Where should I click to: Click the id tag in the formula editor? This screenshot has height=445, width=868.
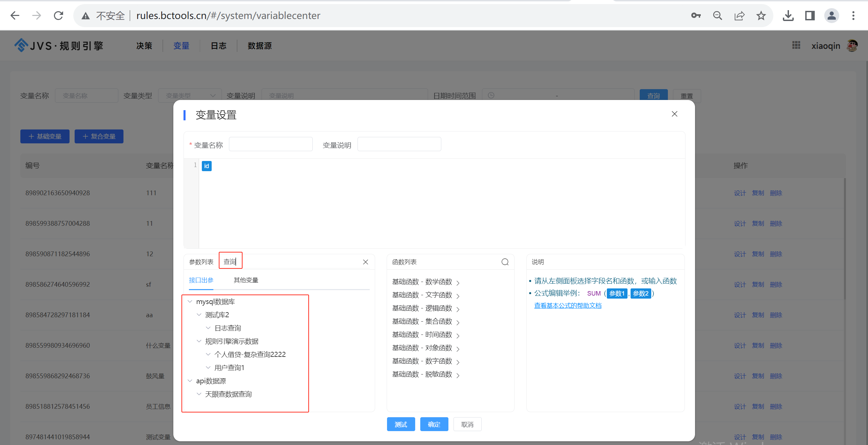(x=207, y=166)
